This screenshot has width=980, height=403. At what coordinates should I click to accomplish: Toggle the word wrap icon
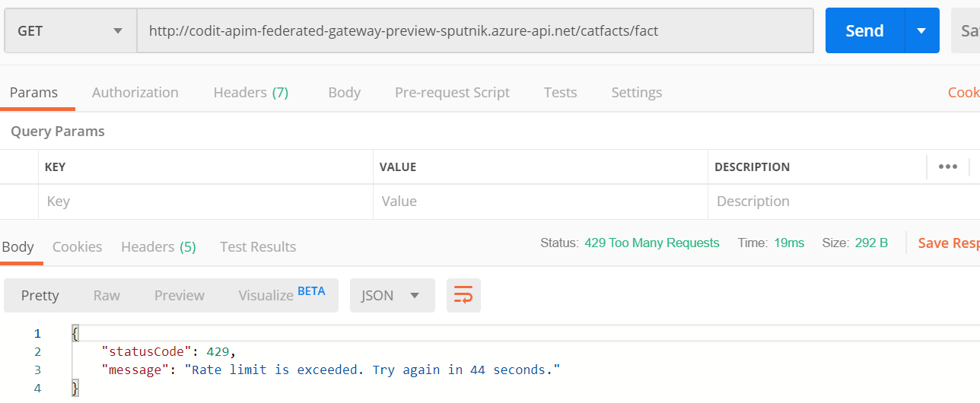(x=463, y=296)
